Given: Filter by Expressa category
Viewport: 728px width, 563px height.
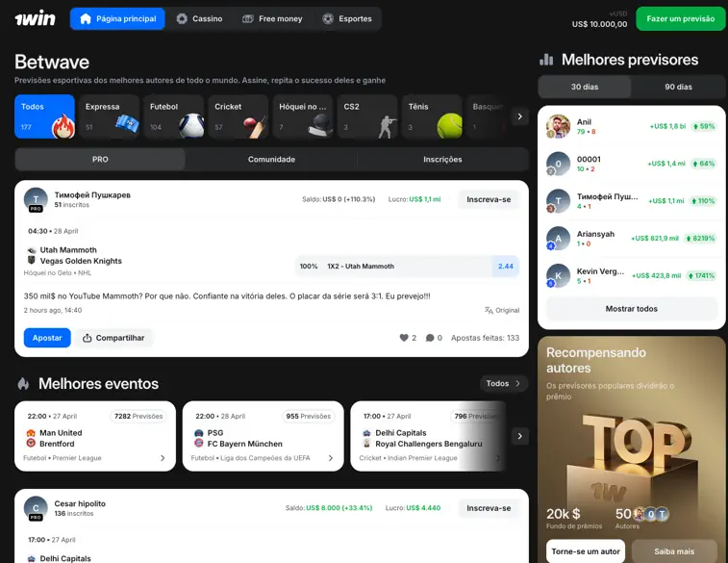Looking at the screenshot, I should coord(109,116).
